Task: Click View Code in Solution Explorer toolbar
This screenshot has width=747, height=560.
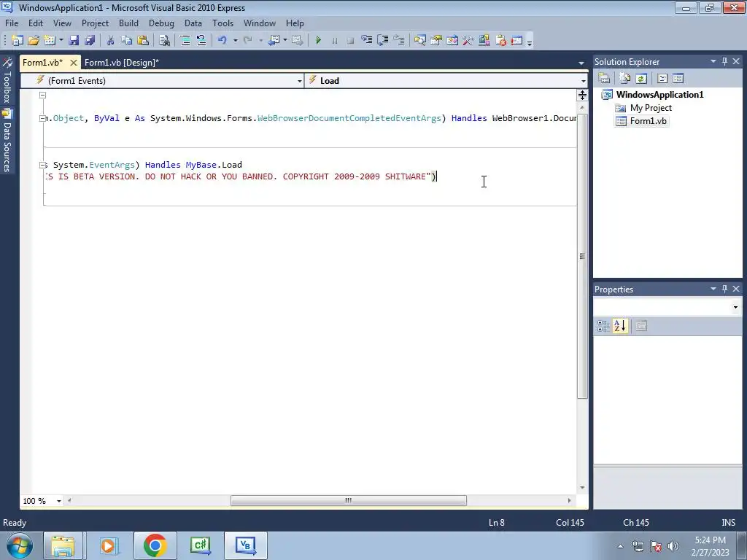Action: tap(662, 78)
